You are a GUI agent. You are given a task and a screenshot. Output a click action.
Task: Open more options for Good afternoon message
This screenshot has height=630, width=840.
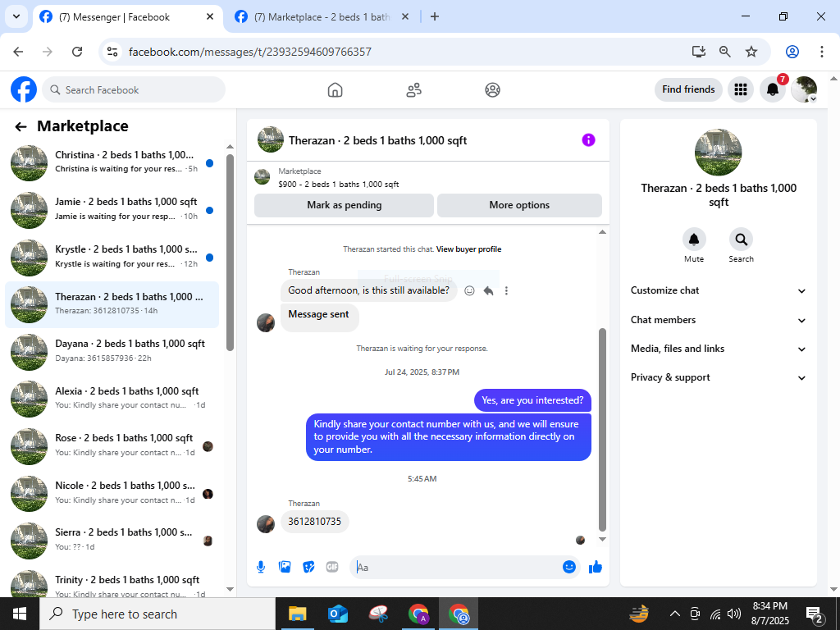pos(506,290)
